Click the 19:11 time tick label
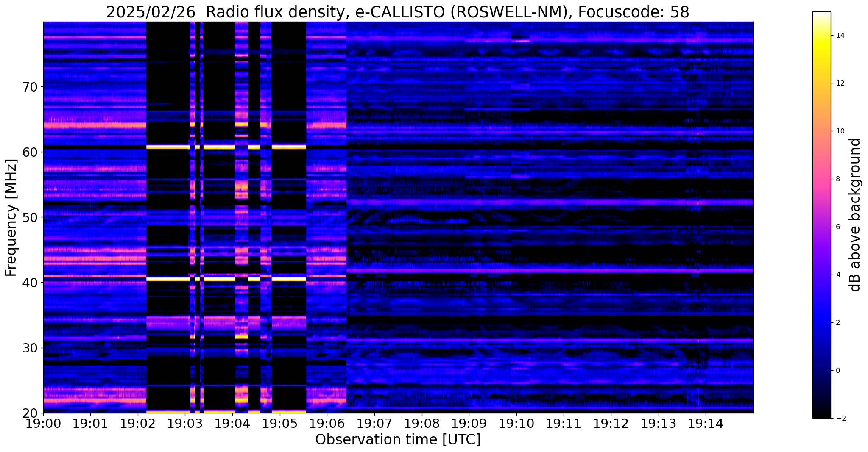This screenshot has height=452, width=868. coord(564,423)
